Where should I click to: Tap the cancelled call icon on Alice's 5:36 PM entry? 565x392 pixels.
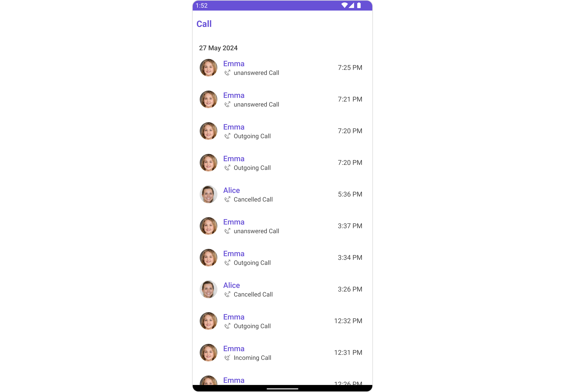227,199
